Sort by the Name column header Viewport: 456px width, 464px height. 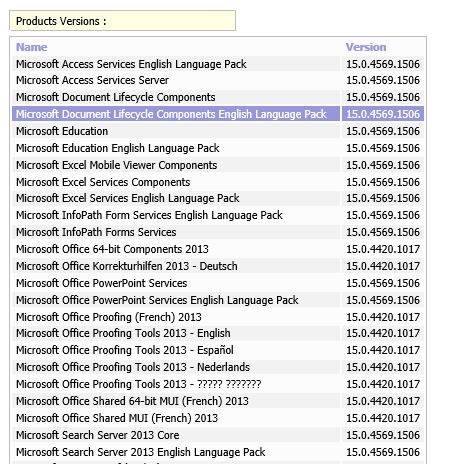[32, 47]
